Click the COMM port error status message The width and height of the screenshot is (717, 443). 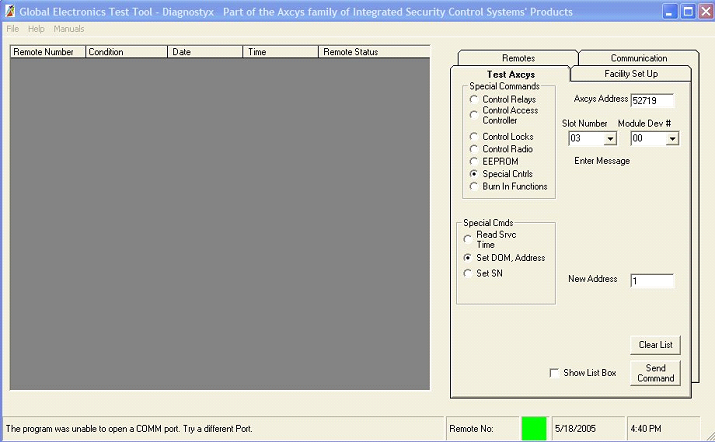[129, 429]
